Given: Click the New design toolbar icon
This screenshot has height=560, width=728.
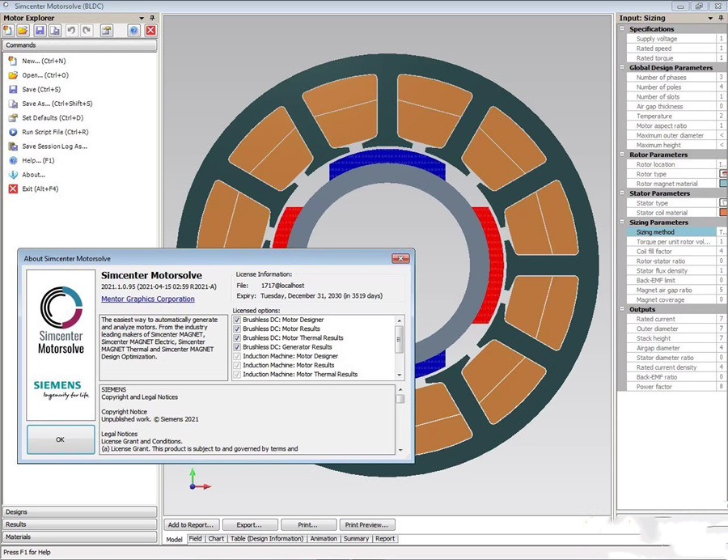Looking at the screenshot, I should [x=8, y=31].
